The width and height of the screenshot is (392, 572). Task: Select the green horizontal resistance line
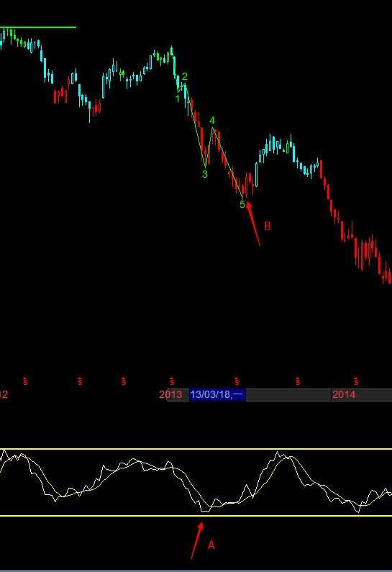click(38, 27)
